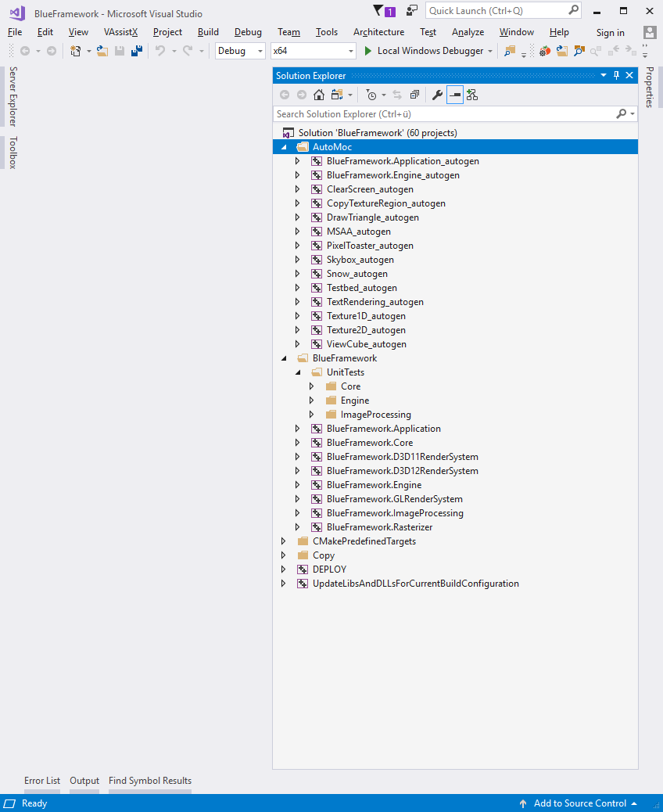Screen dimensions: 663x812
Task: Expand the ViewCube_autogen project
Action: 298,344
